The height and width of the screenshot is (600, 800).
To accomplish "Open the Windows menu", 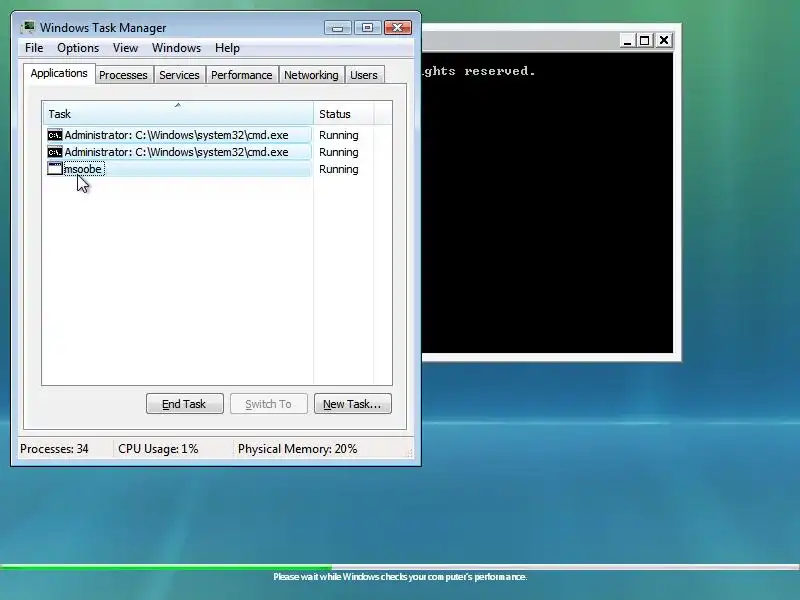I will point(176,48).
